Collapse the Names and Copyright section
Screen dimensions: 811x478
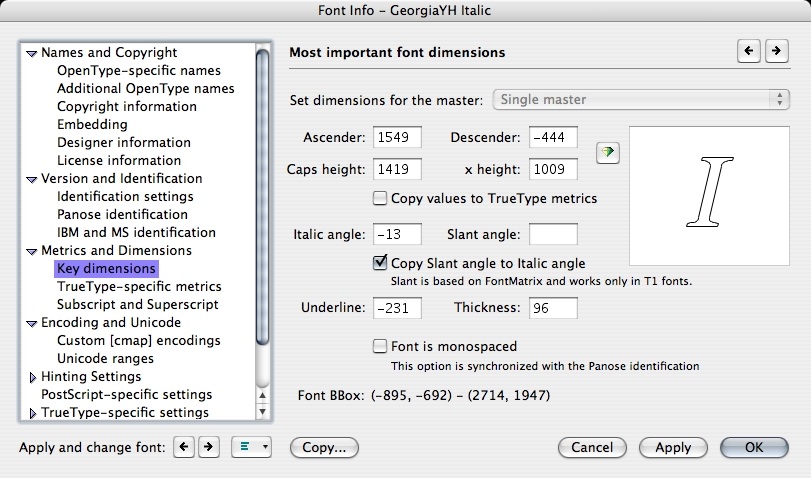point(32,53)
